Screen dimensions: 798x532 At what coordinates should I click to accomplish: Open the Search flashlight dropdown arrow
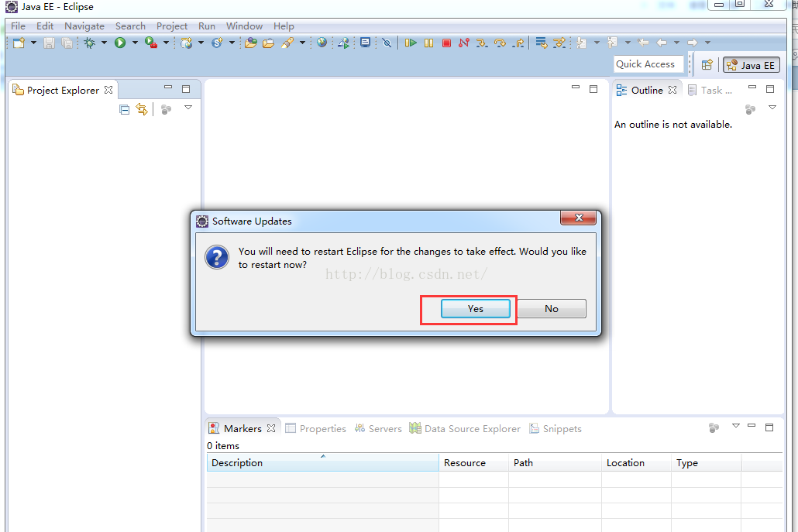[x=302, y=43]
